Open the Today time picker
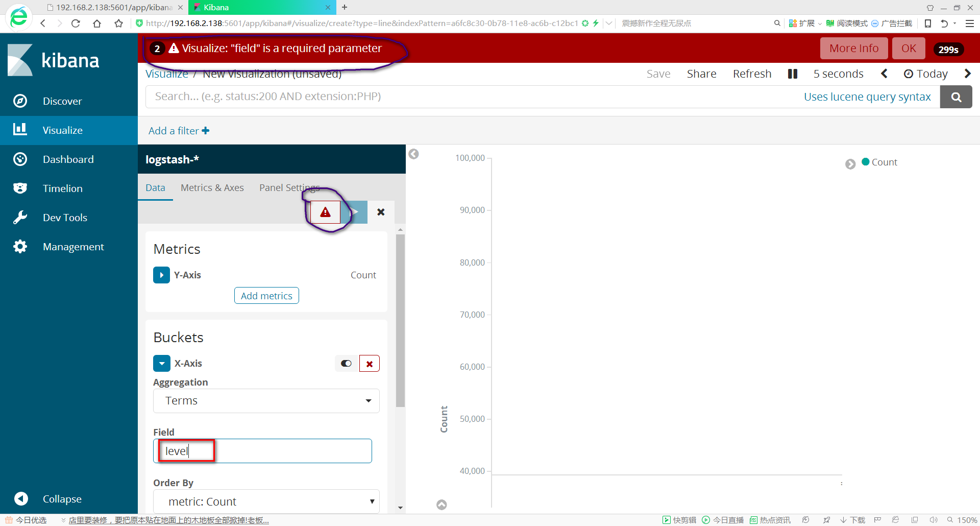The height and width of the screenshot is (526, 980). (x=925, y=74)
